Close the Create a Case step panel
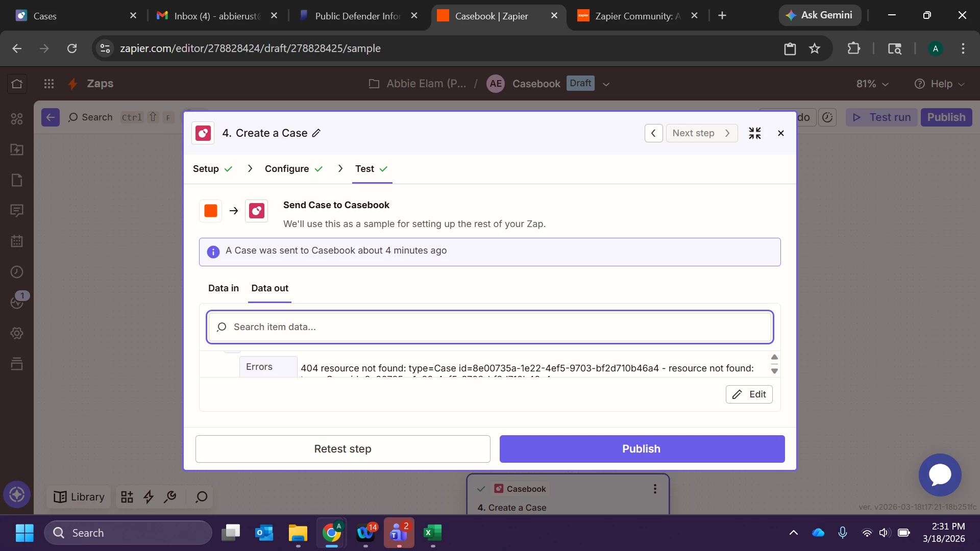Image resolution: width=980 pixels, height=551 pixels. pos(780,133)
